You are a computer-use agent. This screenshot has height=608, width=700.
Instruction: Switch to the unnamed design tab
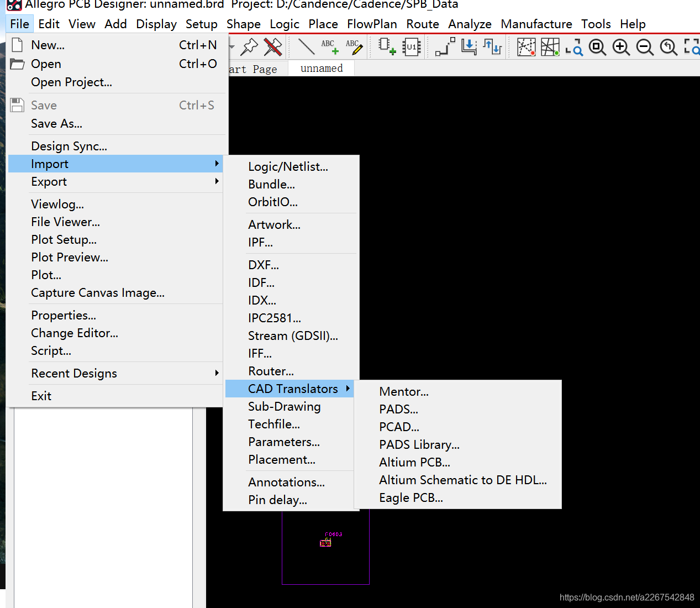click(x=322, y=68)
